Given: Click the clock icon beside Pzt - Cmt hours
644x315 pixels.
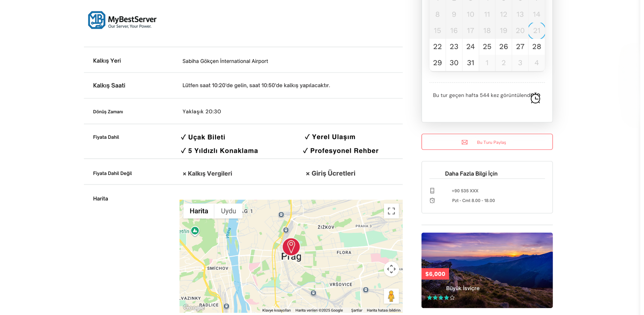Looking at the screenshot, I should click(432, 200).
